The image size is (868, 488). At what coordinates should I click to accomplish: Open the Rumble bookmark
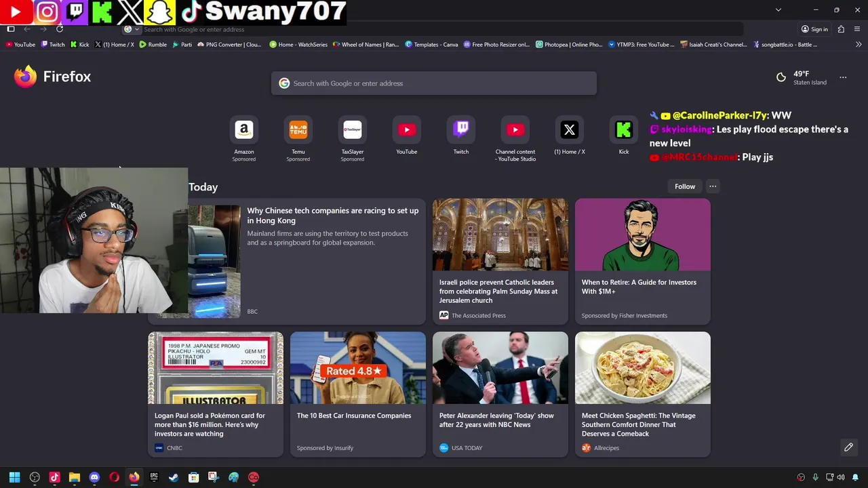[153, 45]
